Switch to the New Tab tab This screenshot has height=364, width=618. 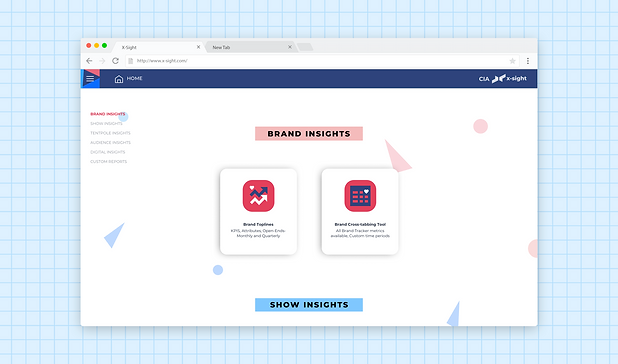[x=250, y=47]
